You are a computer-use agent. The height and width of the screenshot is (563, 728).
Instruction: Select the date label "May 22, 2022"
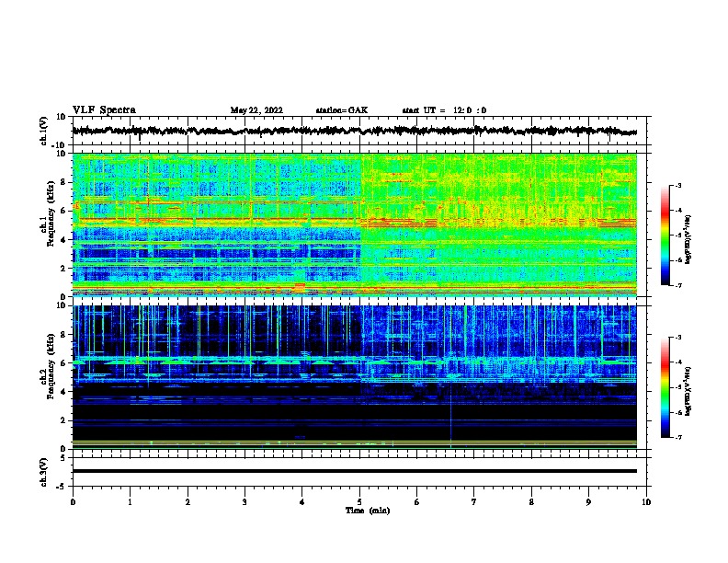point(256,110)
